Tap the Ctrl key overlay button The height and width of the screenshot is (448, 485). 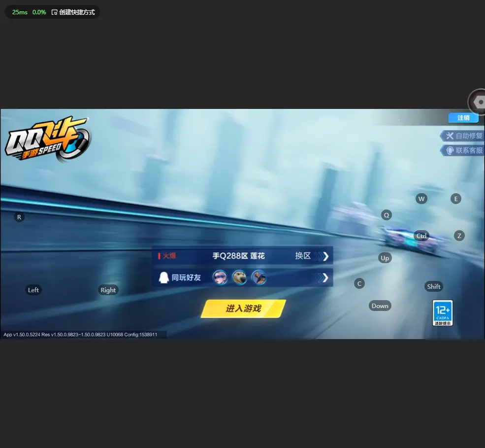[421, 236]
